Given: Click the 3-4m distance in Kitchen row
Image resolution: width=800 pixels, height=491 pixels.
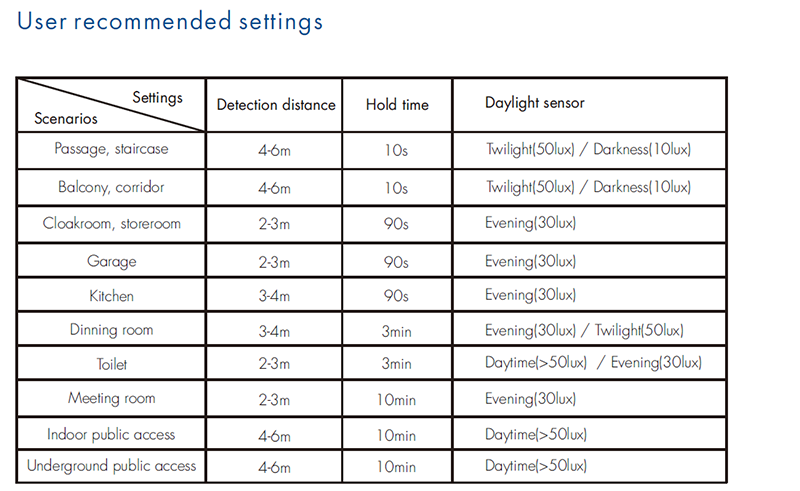Looking at the screenshot, I should [x=274, y=296].
